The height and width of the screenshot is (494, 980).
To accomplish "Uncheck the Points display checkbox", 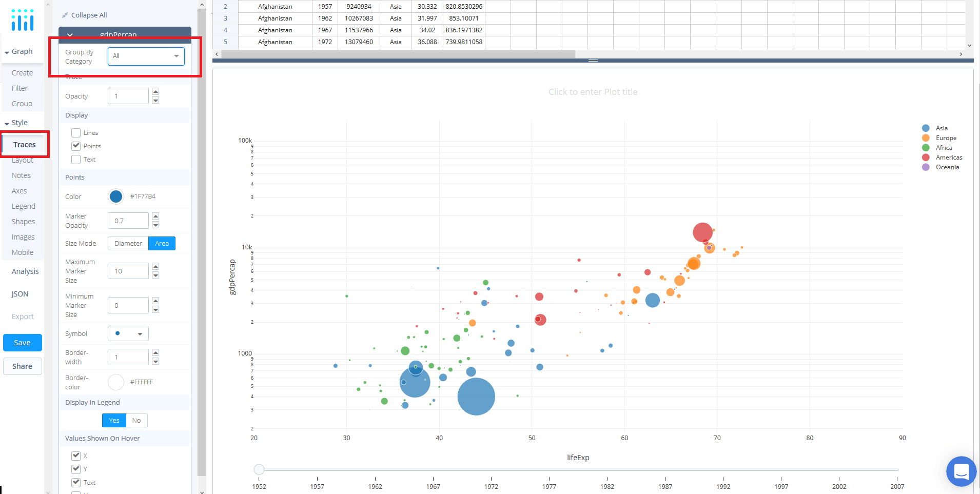I will coord(76,146).
